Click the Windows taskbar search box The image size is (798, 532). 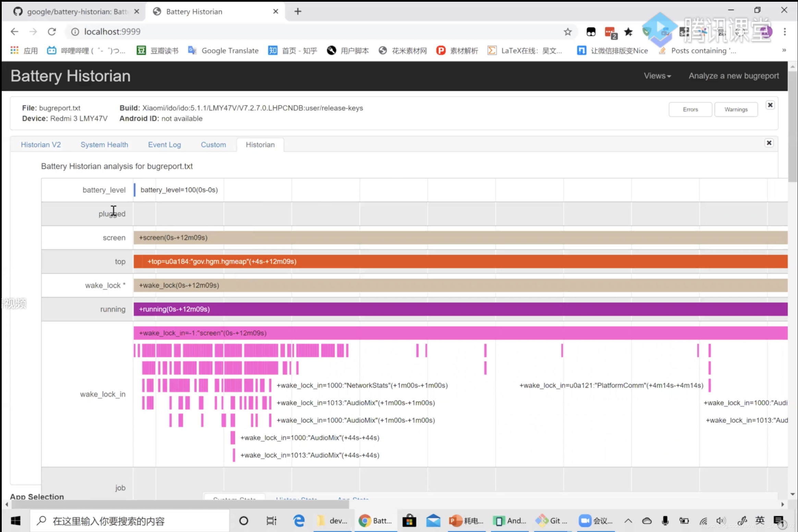click(x=130, y=521)
